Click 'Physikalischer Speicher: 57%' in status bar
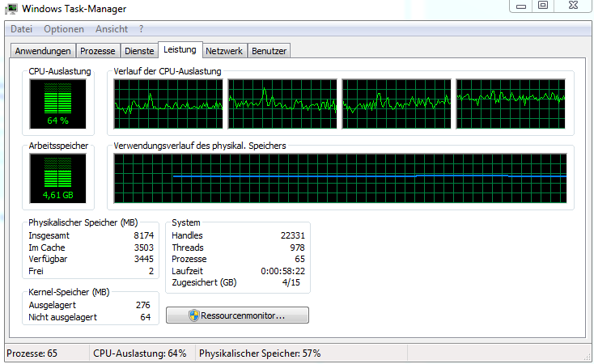This screenshot has width=594, height=364. 260,353
